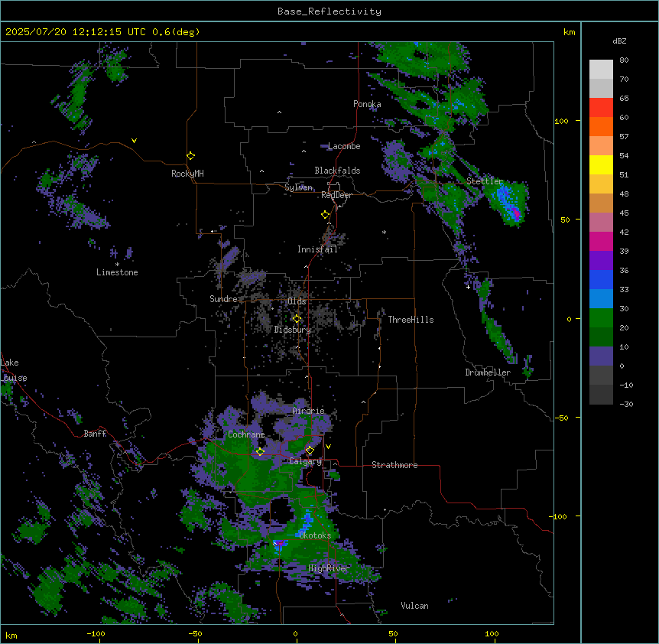Screen dimensions: 659x644
Task: Click the Lacombe city label
Action: (344, 146)
